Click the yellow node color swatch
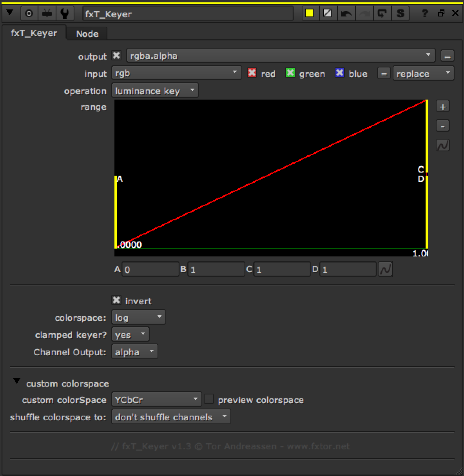This screenshot has width=464, height=476. [x=309, y=13]
